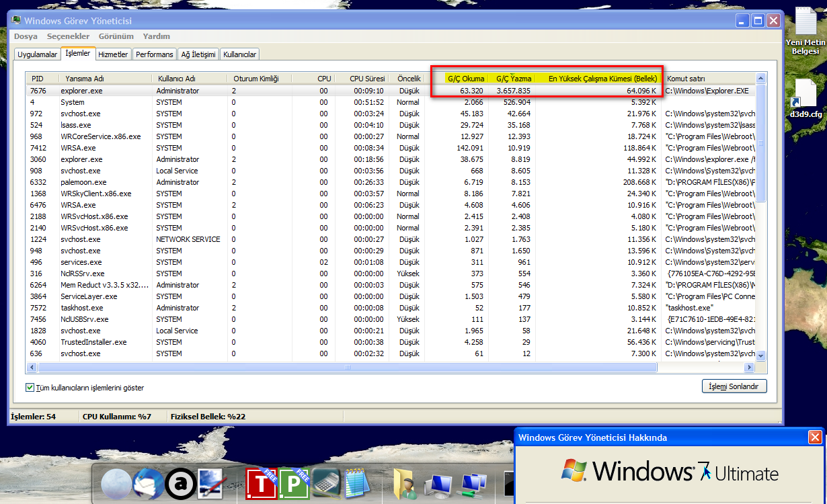This screenshot has height=504, width=827.
Task: Switch to the Kullanıcılar tab
Action: (240, 54)
